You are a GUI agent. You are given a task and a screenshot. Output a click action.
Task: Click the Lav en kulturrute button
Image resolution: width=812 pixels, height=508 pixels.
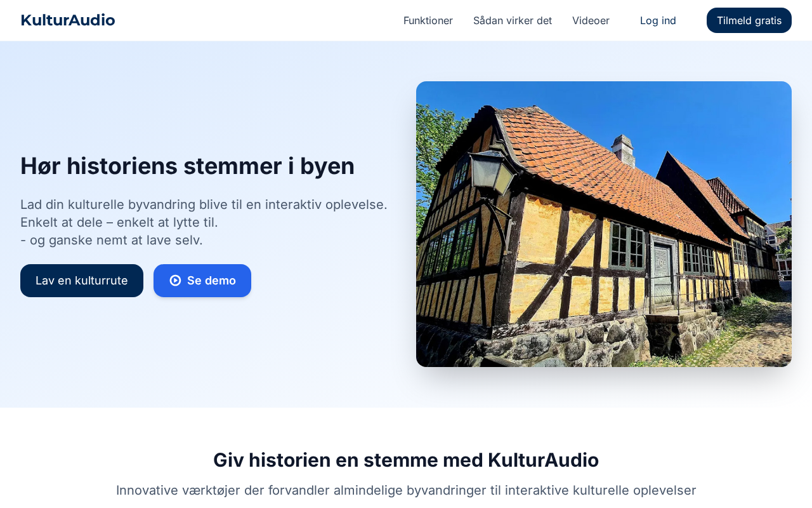82,281
